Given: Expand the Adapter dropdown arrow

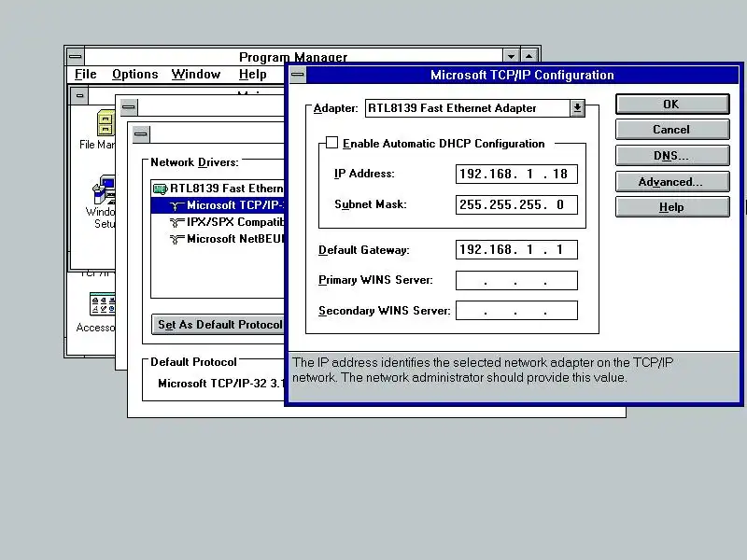Looking at the screenshot, I should tap(577, 108).
